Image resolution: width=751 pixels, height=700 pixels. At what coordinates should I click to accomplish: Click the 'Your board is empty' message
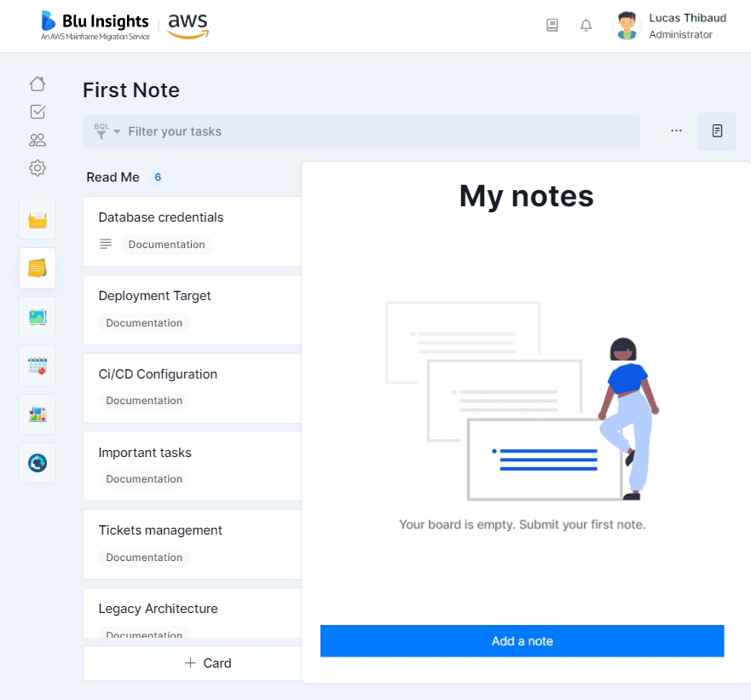point(522,524)
